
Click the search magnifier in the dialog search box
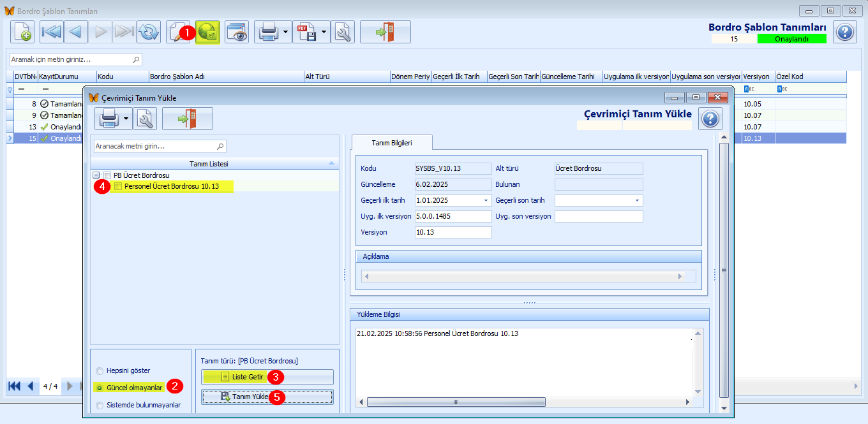(x=220, y=147)
